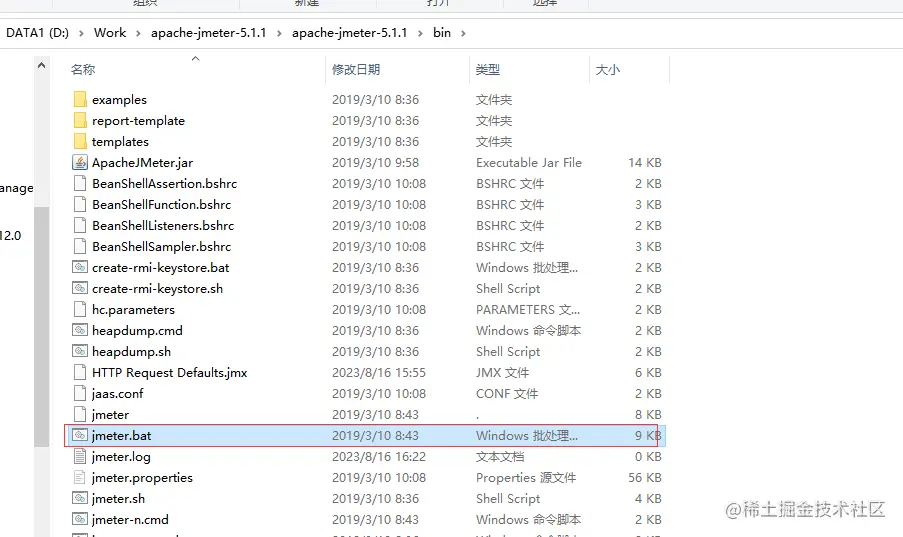The image size is (903, 537).
Task: Select the jmeter.log file name
Action: coord(121,457)
